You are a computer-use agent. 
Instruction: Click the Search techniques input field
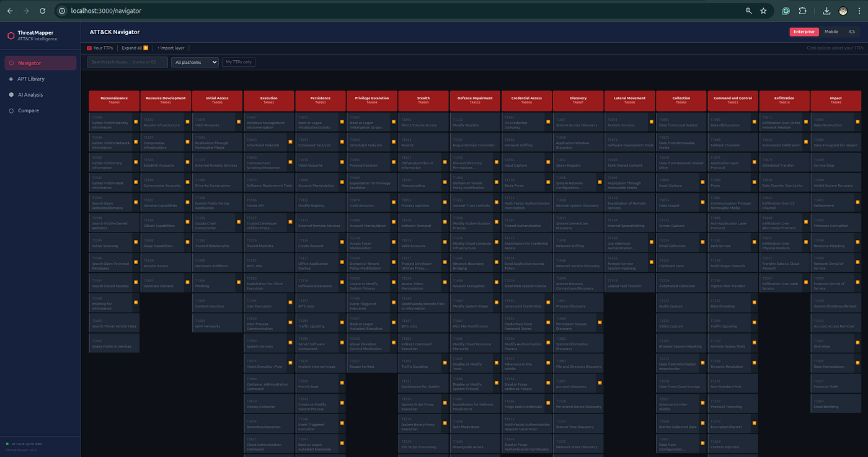click(x=128, y=62)
